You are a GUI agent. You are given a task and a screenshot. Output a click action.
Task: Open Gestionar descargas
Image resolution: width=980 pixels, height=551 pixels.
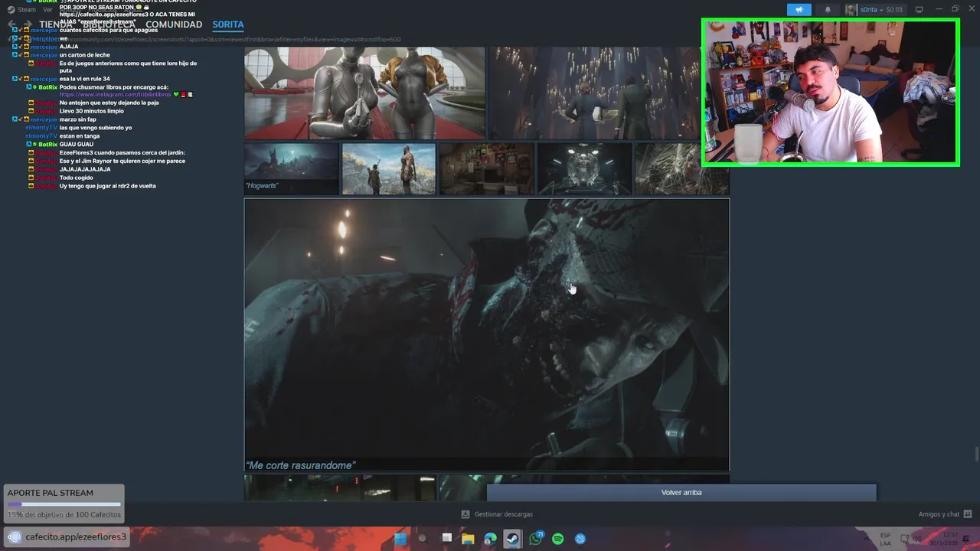[503, 514]
